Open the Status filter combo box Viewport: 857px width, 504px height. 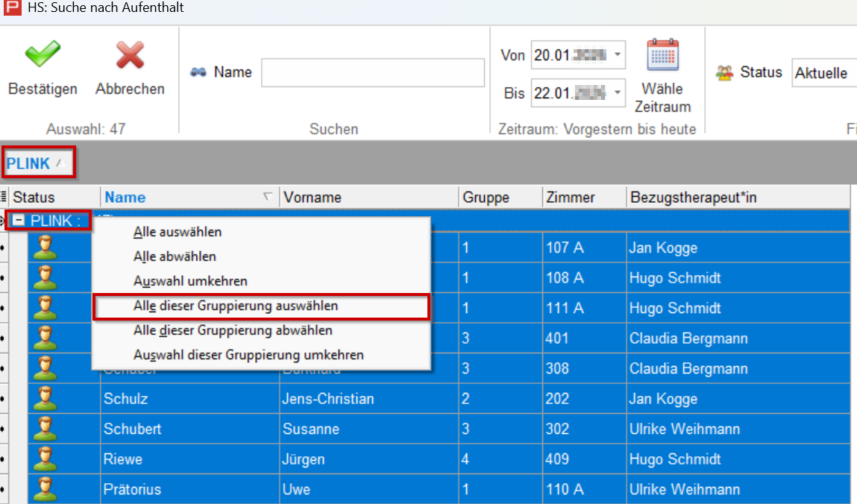pos(823,73)
